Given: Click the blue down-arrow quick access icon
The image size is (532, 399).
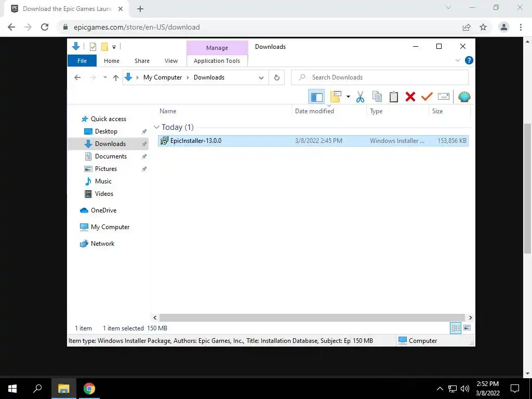Looking at the screenshot, I should point(76,46).
